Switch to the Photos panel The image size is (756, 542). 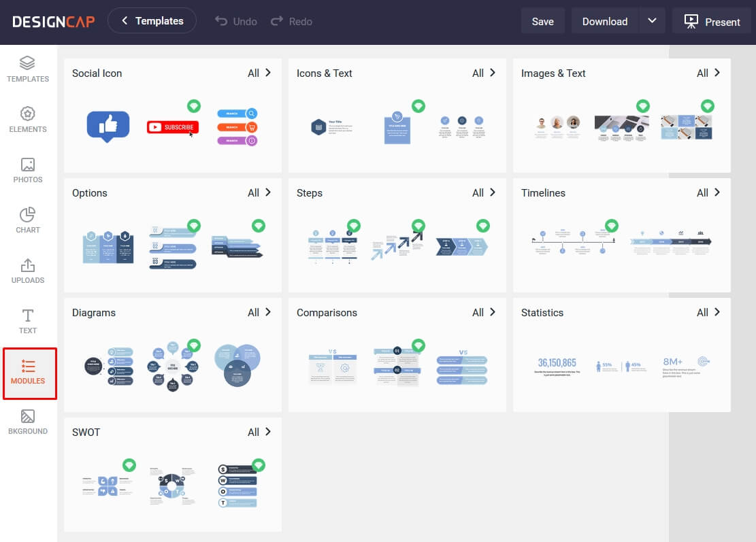click(x=27, y=171)
